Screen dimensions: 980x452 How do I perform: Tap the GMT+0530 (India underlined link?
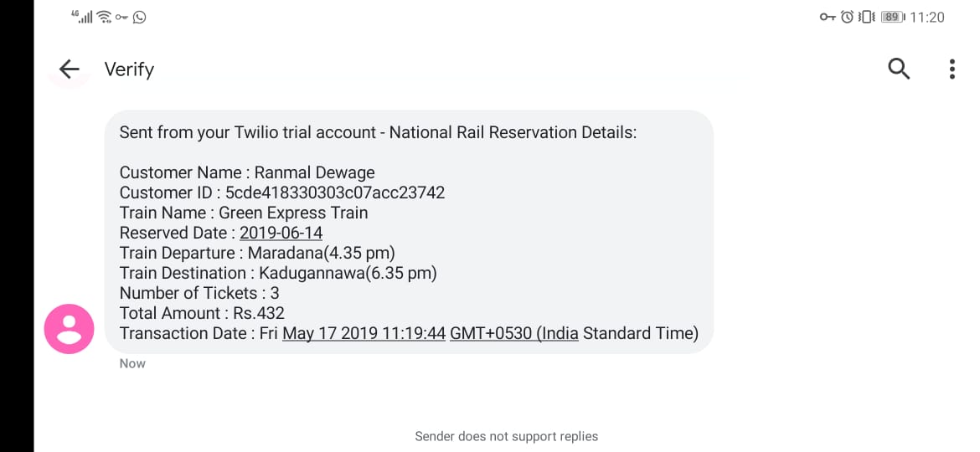pos(513,333)
